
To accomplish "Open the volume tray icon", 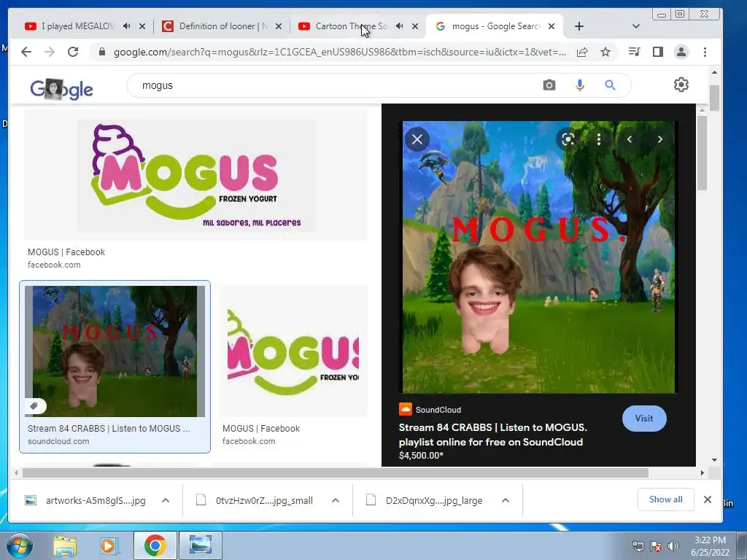I will (673, 546).
